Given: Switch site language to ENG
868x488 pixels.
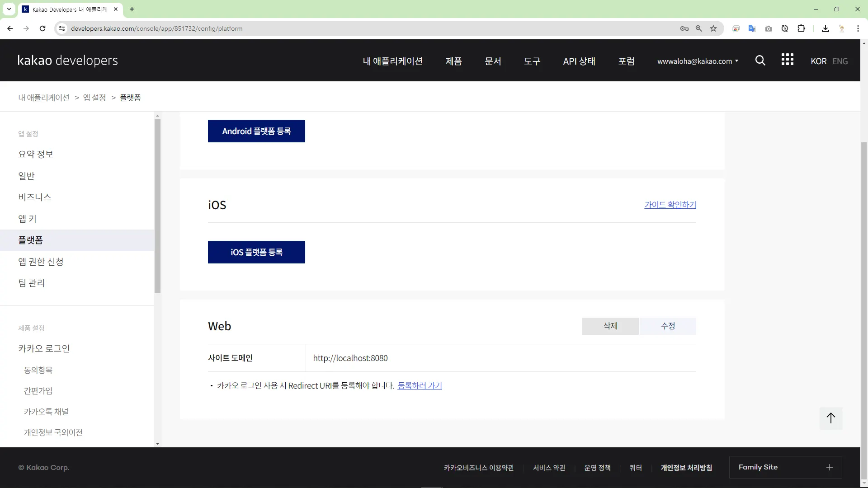Looking at the screenshot, I should coord(840,61).
